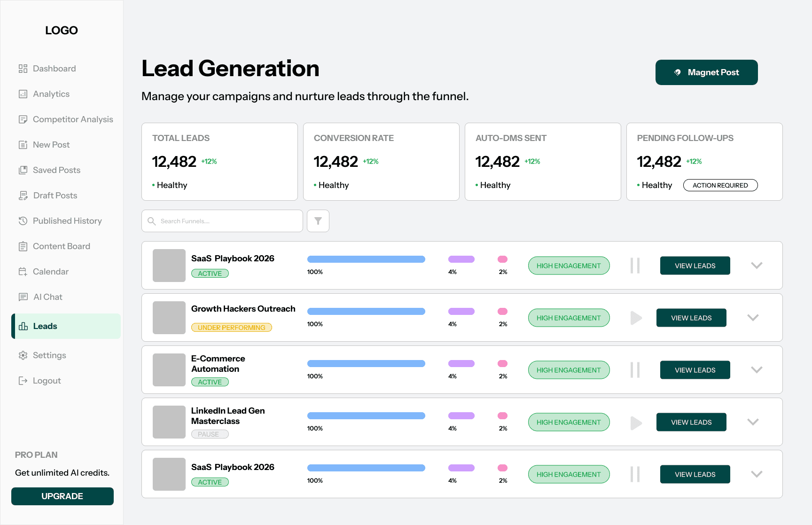Pause the E-Commerce Automation campaign
Screen dimensions: 812x525
tap(635, 370)
